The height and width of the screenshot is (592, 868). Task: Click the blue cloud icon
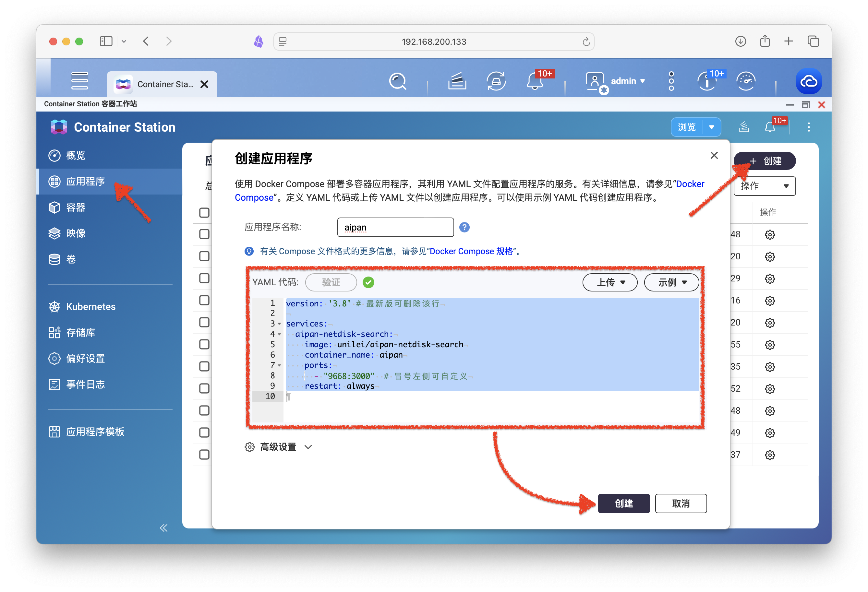[809, 81]
